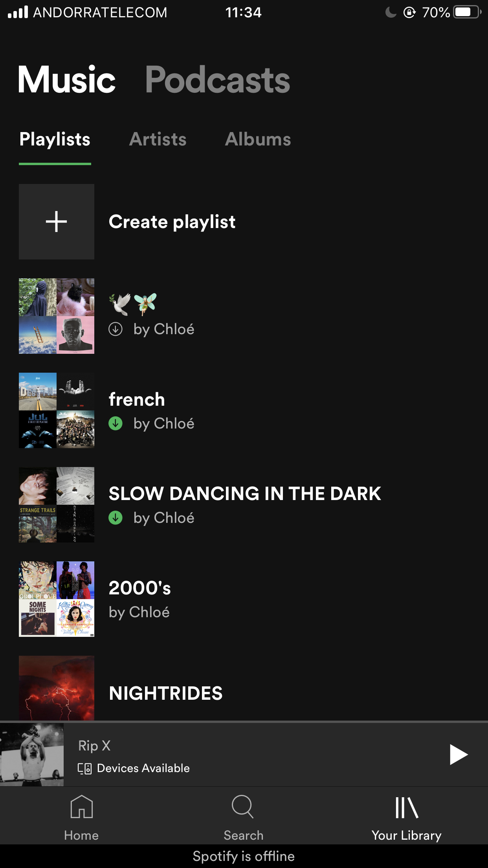Select the Your Library icon

[x=407, y=807]
